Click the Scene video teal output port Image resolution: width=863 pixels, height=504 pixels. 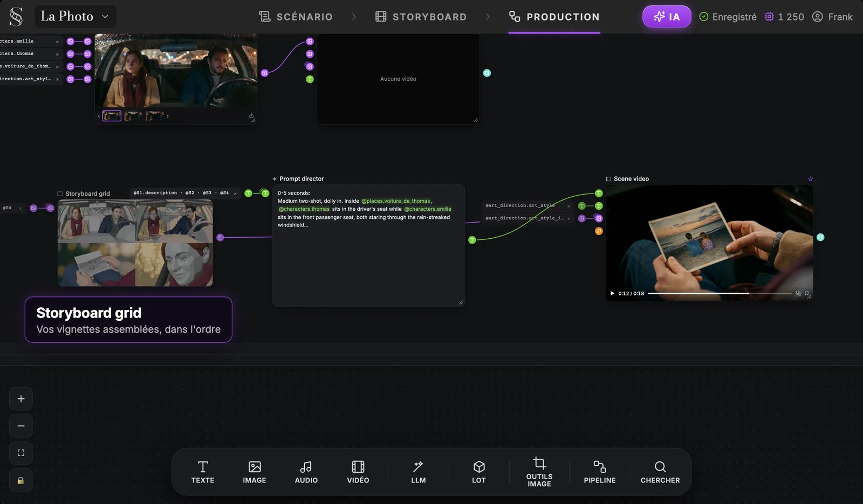coord(820,237)
